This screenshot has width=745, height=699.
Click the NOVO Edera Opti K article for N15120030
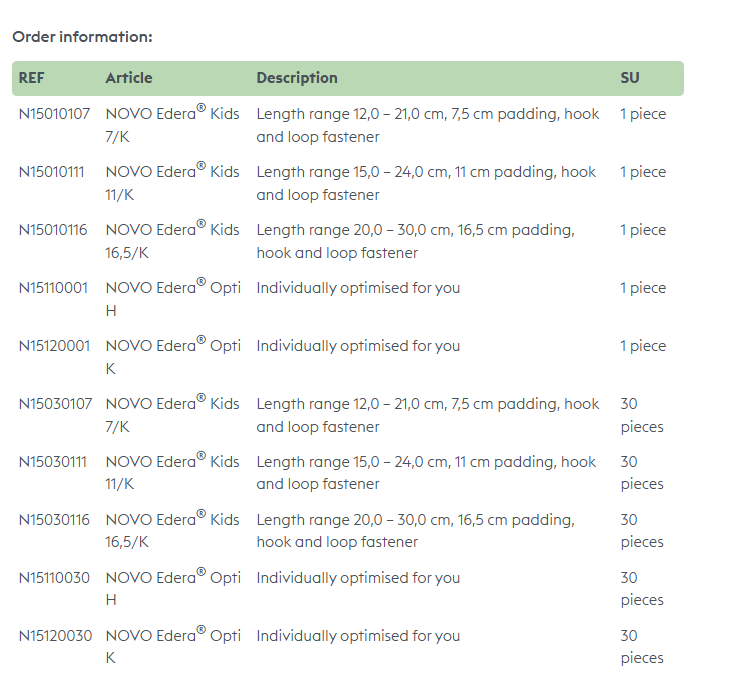[173, 646]
